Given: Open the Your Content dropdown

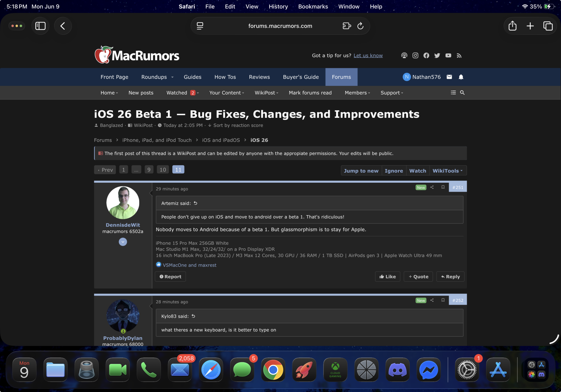Looking at the screenshot, I should (227, 93).
